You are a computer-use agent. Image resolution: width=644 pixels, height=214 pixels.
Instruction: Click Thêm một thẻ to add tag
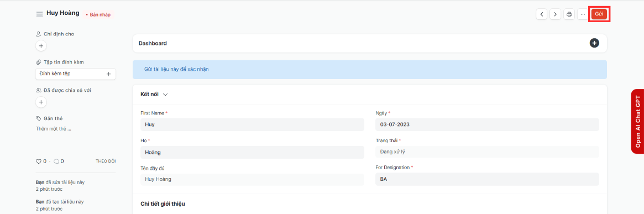click(54, 129)
